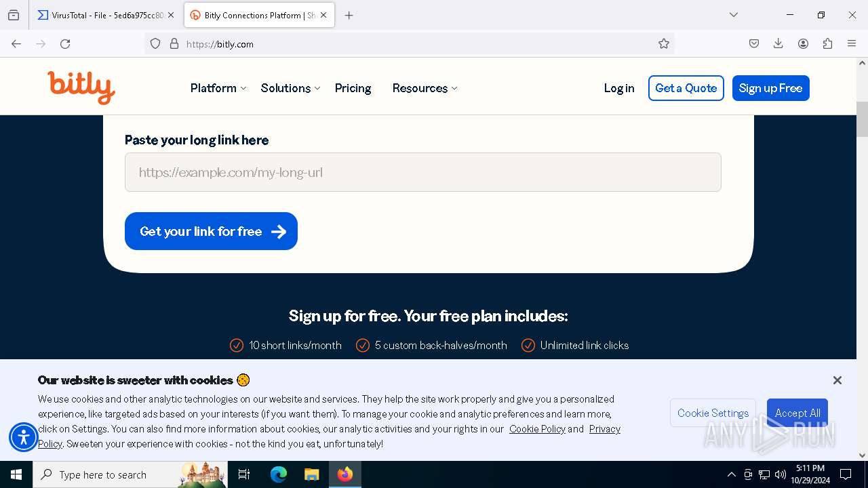This screenshot has width=868, height=488.
Task: Launch Microsoft Edge from taskbar
Action: click(279, 474)
